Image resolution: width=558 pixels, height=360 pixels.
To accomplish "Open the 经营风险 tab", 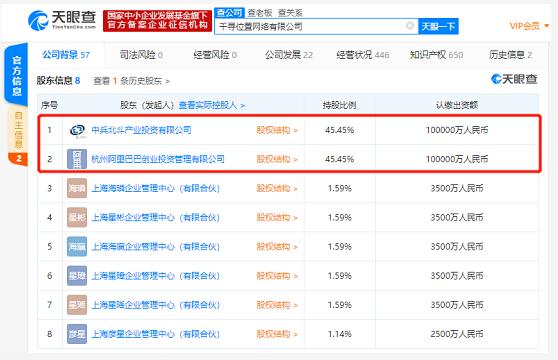I will pos(215,55).
